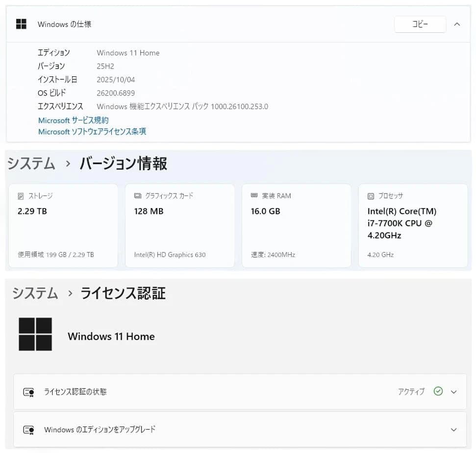
Task: Expand the ライセンス認証の状態 row chevron
Action: (453, 392)
